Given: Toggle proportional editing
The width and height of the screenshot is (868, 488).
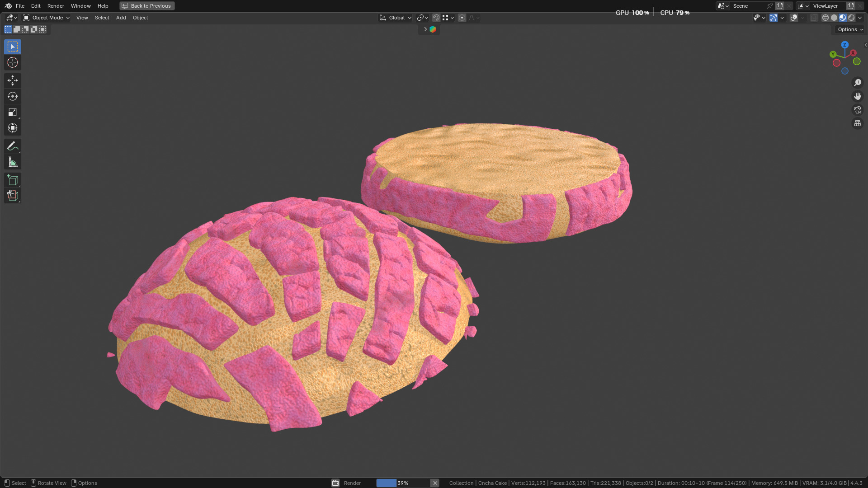Looking at the screenshot, I should point(462,18).
